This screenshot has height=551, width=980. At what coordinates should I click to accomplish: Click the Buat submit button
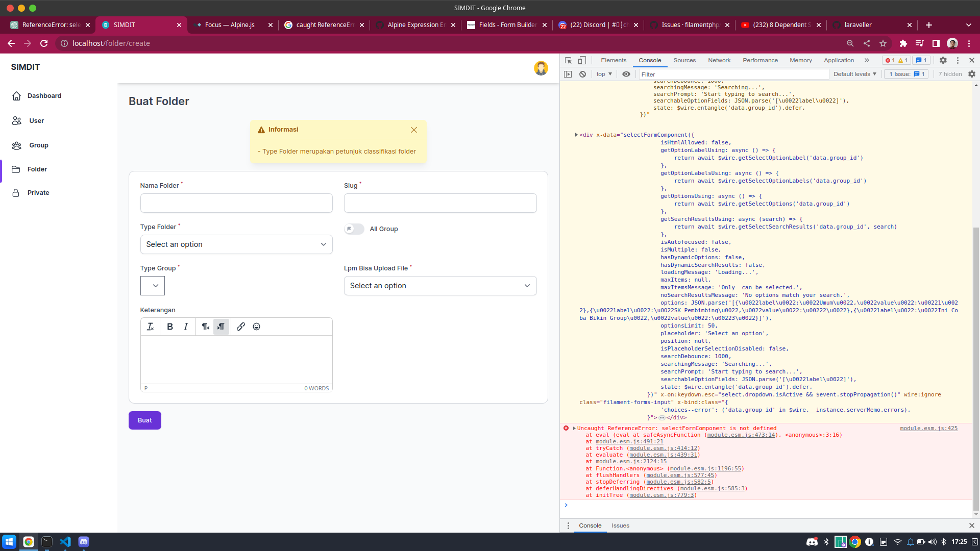tap(145, 420)
